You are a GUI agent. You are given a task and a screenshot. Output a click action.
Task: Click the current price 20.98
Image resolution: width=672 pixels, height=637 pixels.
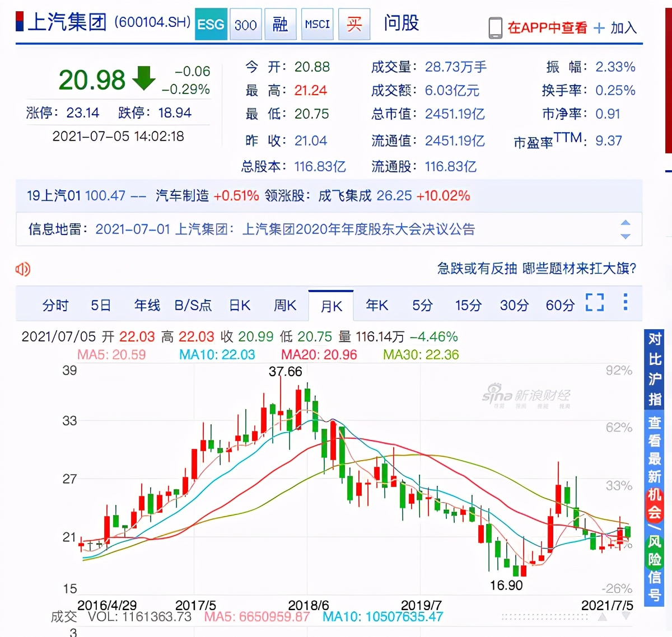click(92, 79)
